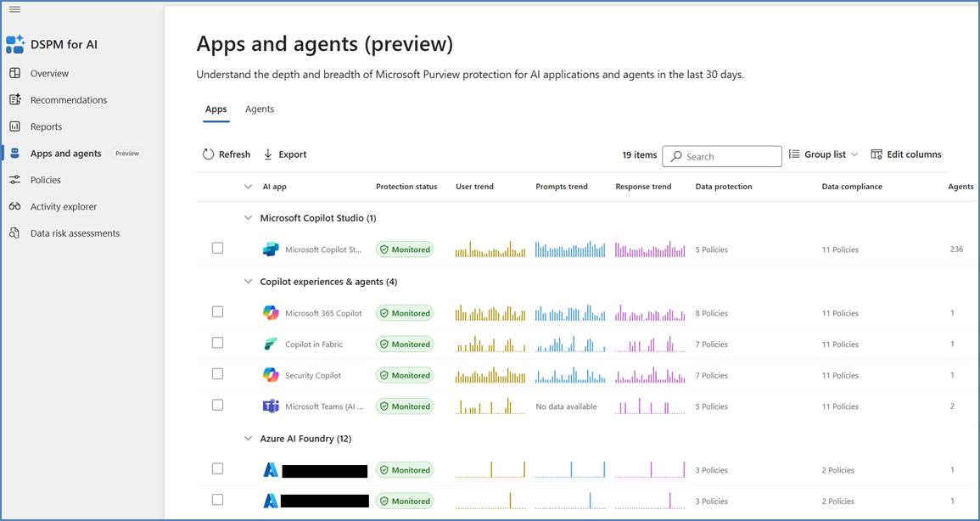The width and height of the screenshot is (980, 521).
Task: Switch to the Agents tab
Action: [260, 109]
